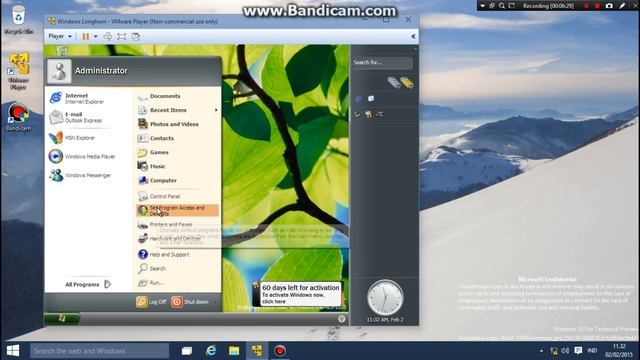Screen dimensions: 640x360
Task: Launch Outlook Express E-mail entry
Action: click(76, 117)
